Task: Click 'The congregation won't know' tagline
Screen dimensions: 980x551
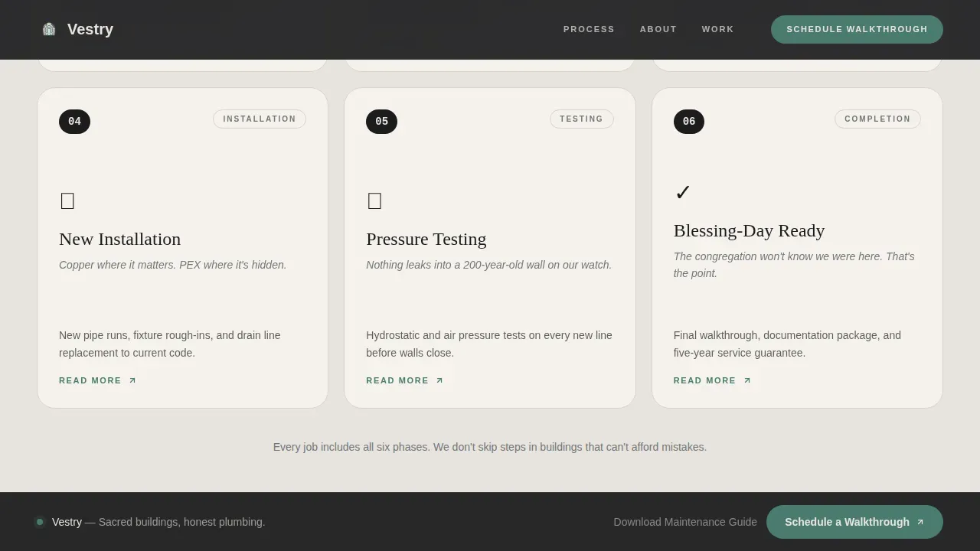Action: click(794, 265)
